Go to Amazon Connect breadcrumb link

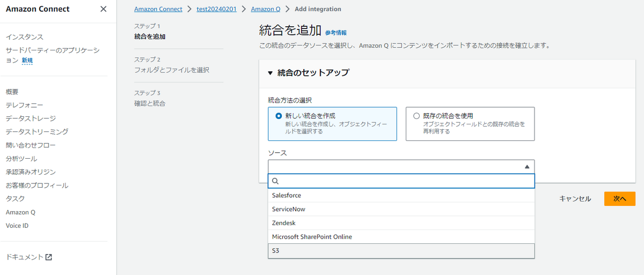pyautogui.click(x=158, y=9)
